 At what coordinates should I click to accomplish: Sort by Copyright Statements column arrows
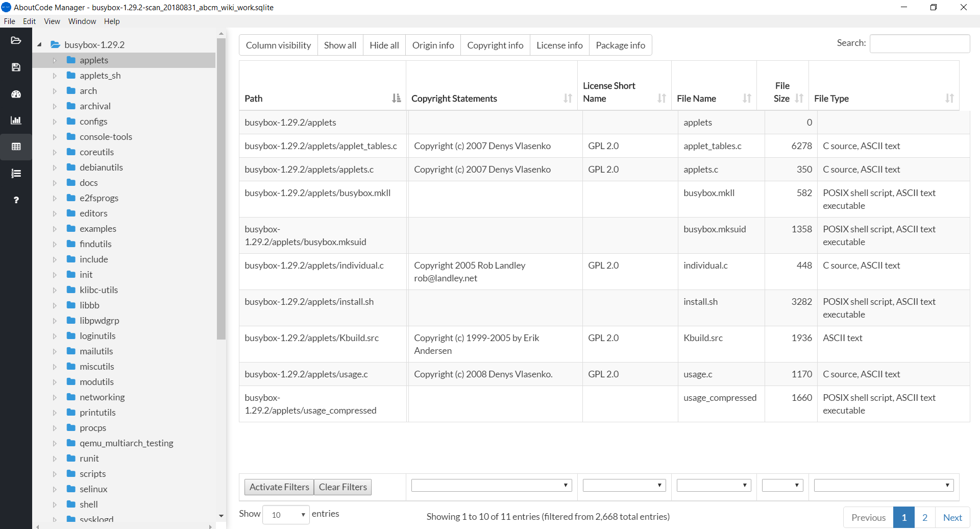pyautogui.click(x=568, y=98)
